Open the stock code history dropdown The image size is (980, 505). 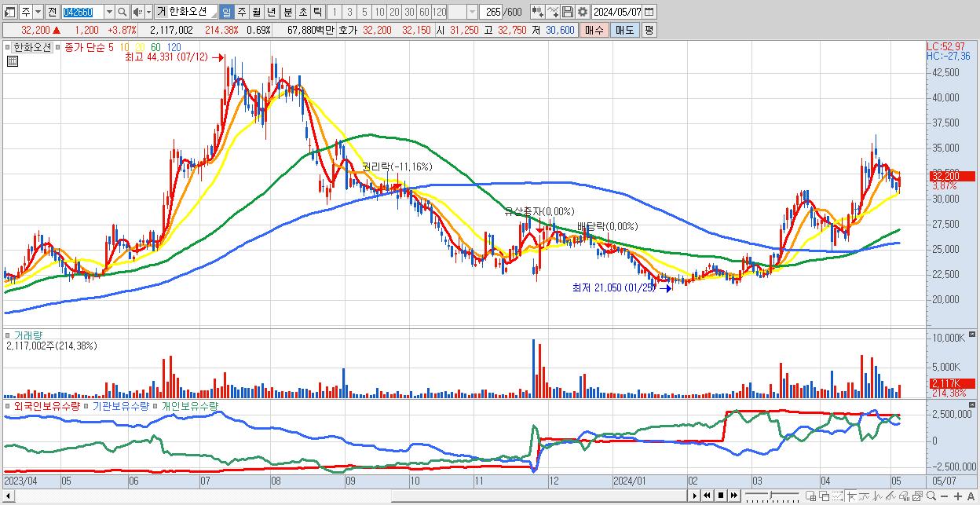[109, 12]
